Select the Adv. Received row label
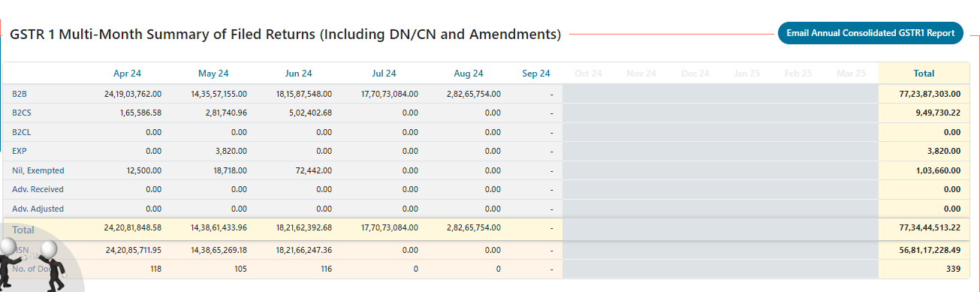 pyautogui.click(x=38, y=189)
